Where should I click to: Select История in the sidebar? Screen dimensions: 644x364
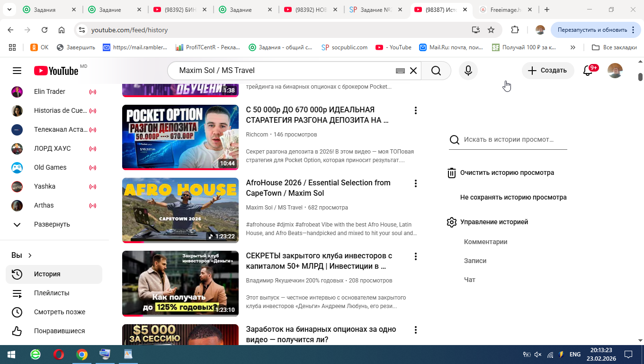54,274
